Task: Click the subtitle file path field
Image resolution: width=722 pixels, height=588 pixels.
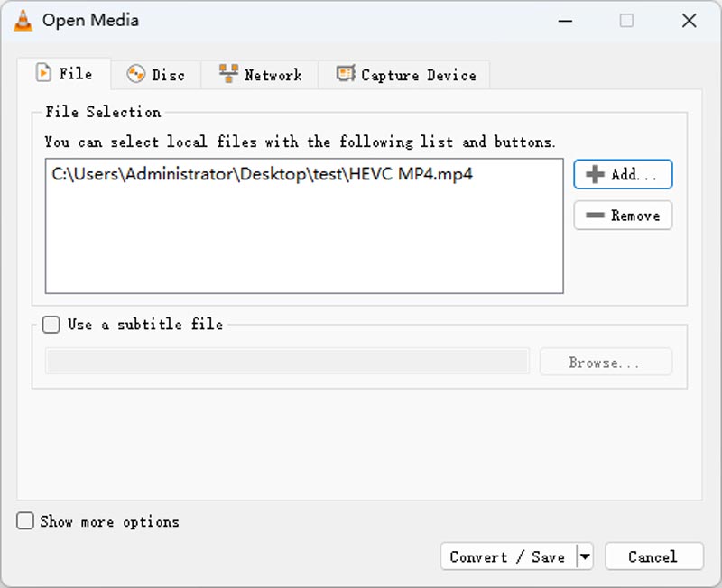Action: [287, 361]
